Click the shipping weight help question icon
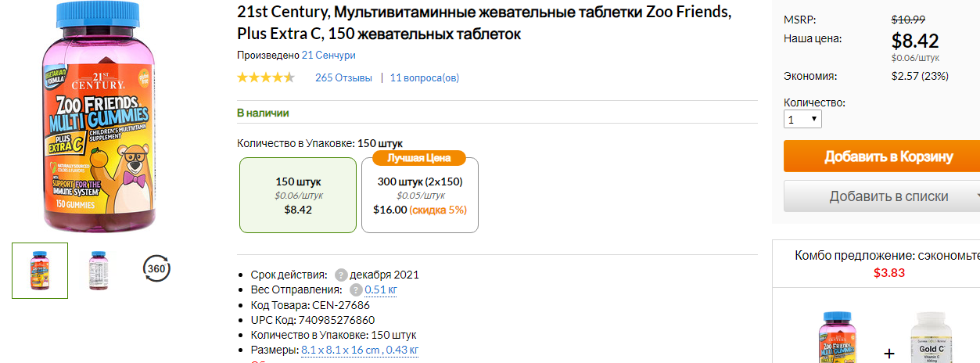The height and width of the screenshot is (363, 980). 356,289
